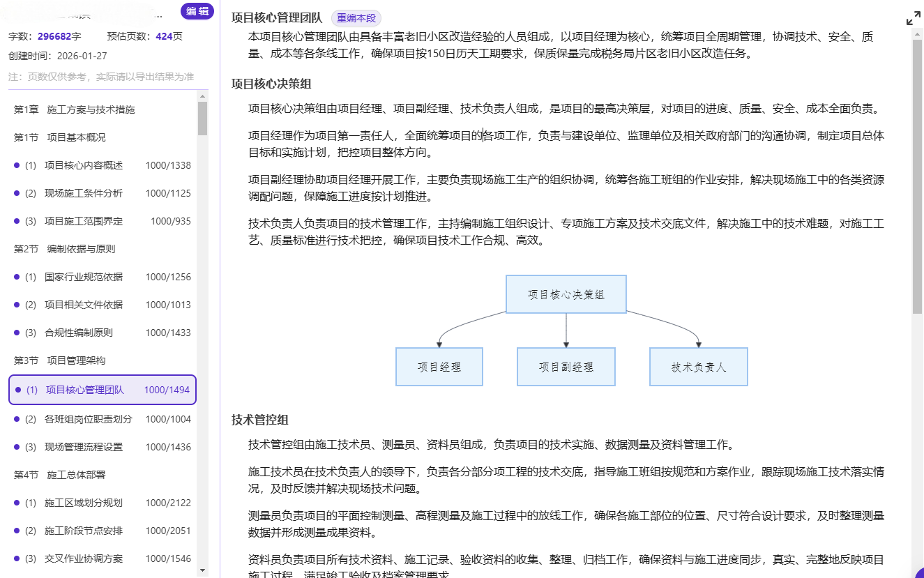Open (2) 现场施工条件分析 item
Screen dimensions: 924x578
(x=102, y=193)
